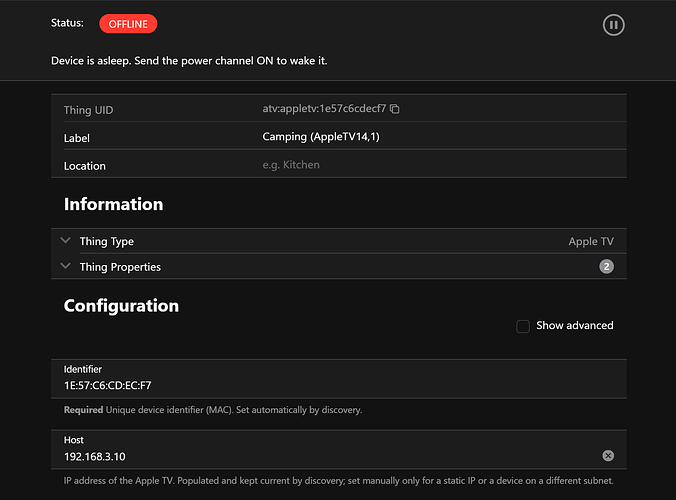Clear the Host field with the X icon
The width and height of the screenshot is (676, 500).
click(x=608, y=456)
